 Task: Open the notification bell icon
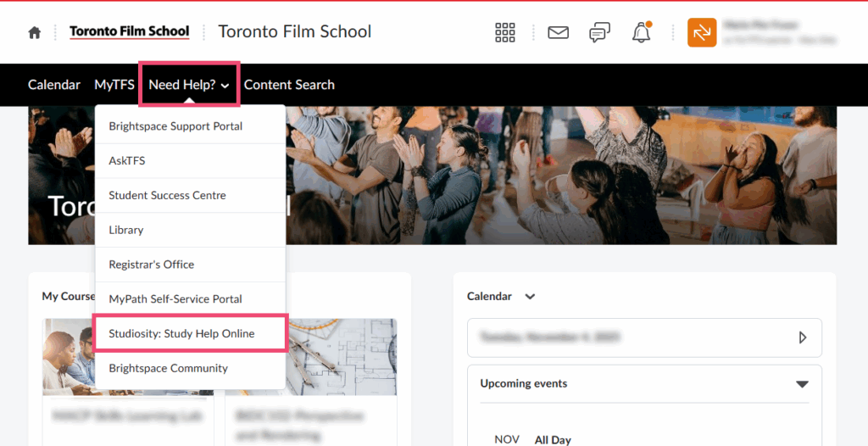pos(642,32)
